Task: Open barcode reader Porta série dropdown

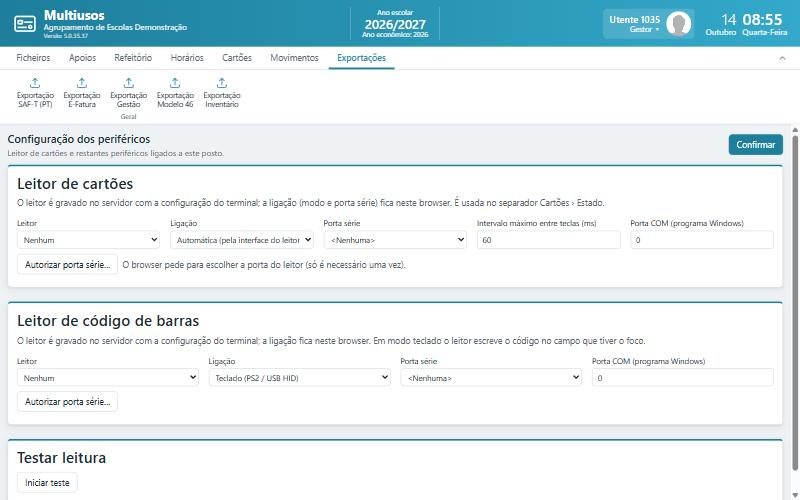Action: (x=491, y=378)
